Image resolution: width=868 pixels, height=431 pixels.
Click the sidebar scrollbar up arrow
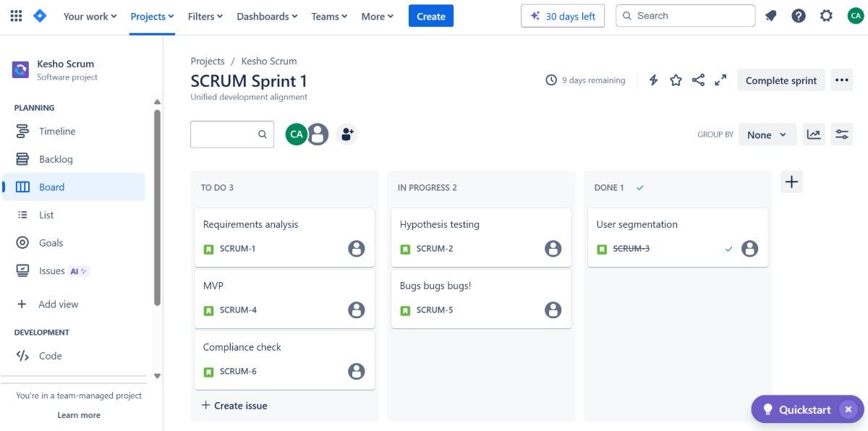(x=157, y=102)
